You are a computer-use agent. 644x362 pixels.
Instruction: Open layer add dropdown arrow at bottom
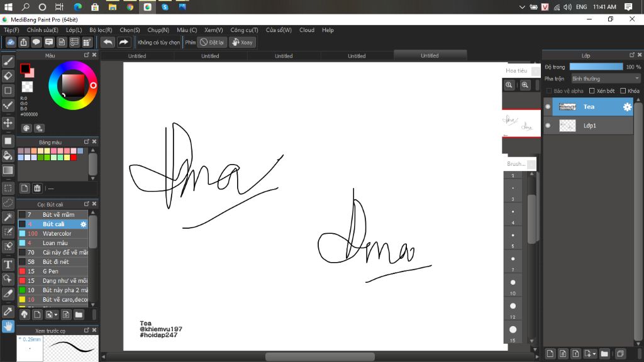pyautogui.click(x=594, y=354)
